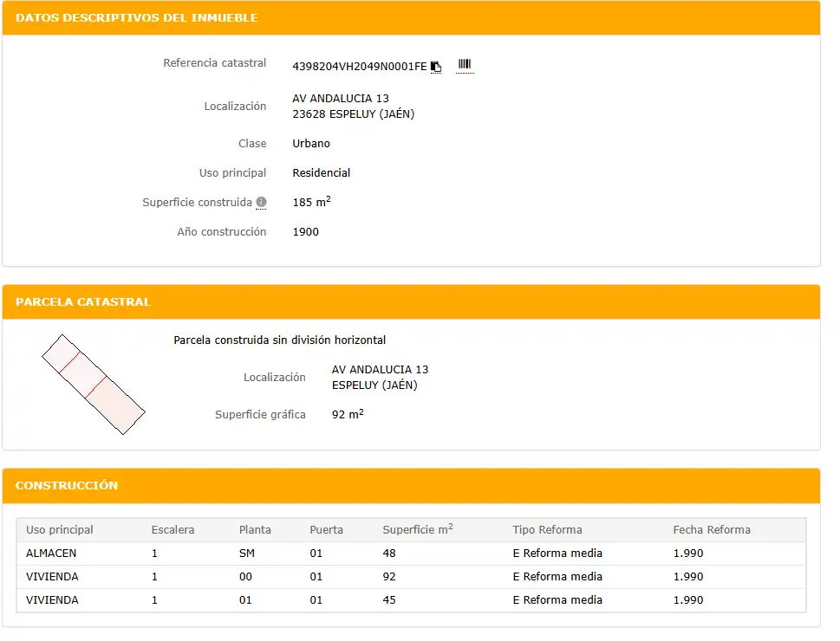The width and height of the screenshot is (840, 641).
Task: Click the 'Urbano' class value
Action: click(x=311, y=144)
